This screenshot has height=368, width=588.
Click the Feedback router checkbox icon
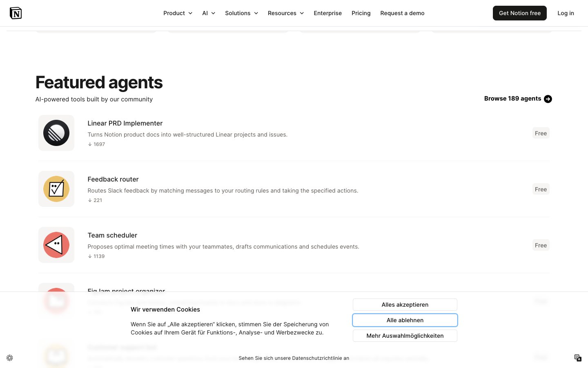[56, 189]
